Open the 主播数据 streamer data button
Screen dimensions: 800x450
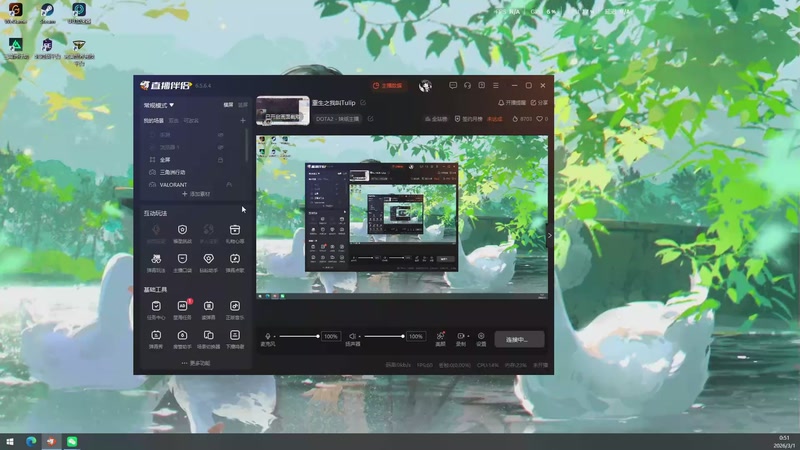point(388,86)
